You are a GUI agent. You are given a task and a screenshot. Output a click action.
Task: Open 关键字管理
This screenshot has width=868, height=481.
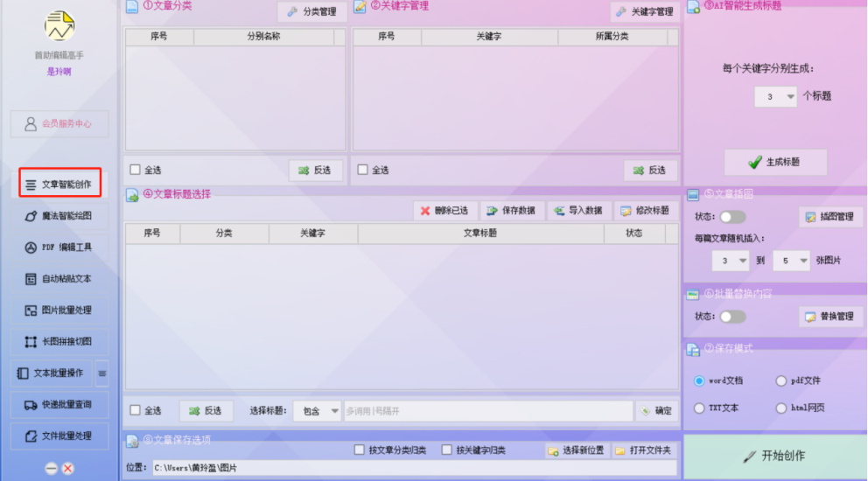[x=645, y=11]
